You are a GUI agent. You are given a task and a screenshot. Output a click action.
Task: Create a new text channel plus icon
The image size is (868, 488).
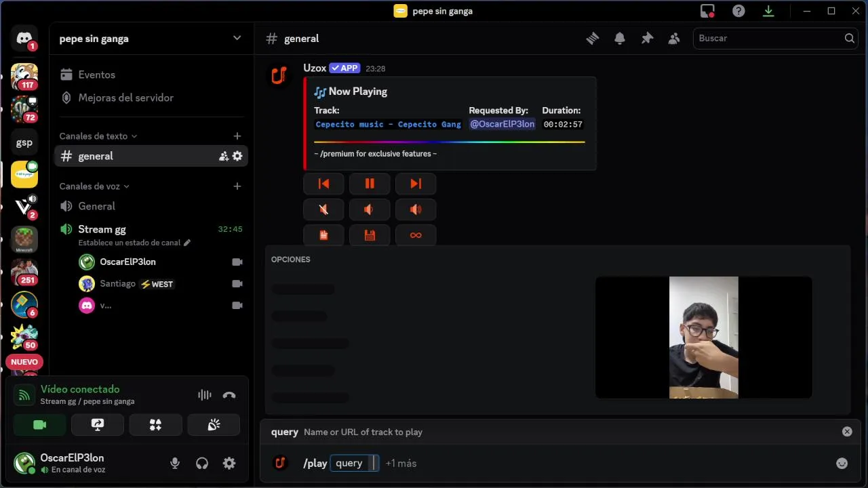(x=237, y=136)
